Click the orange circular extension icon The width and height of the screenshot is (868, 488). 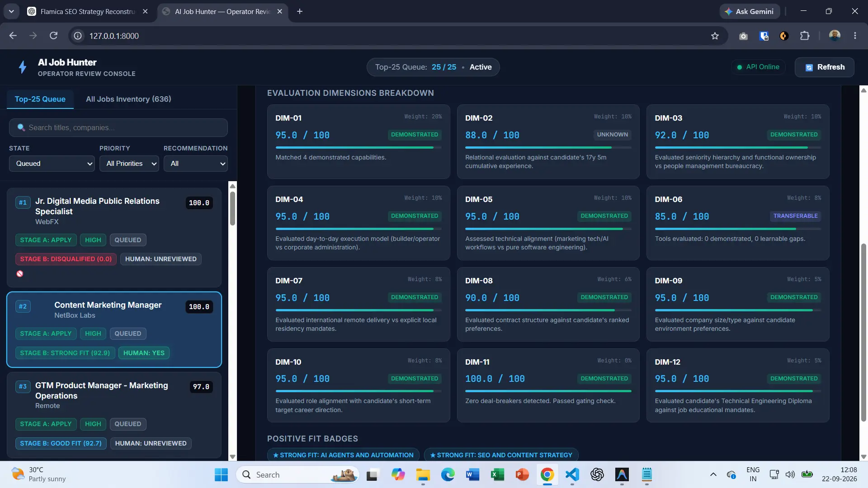pos(784,36)
